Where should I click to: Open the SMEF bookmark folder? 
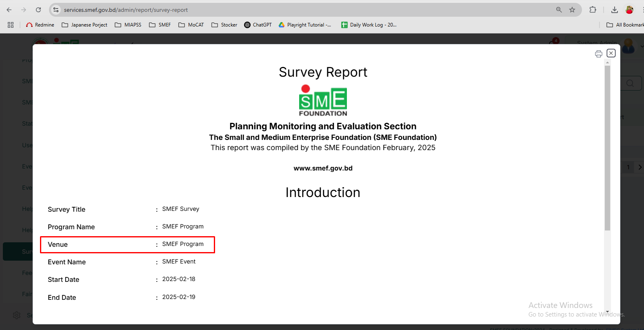coord(160,25)
